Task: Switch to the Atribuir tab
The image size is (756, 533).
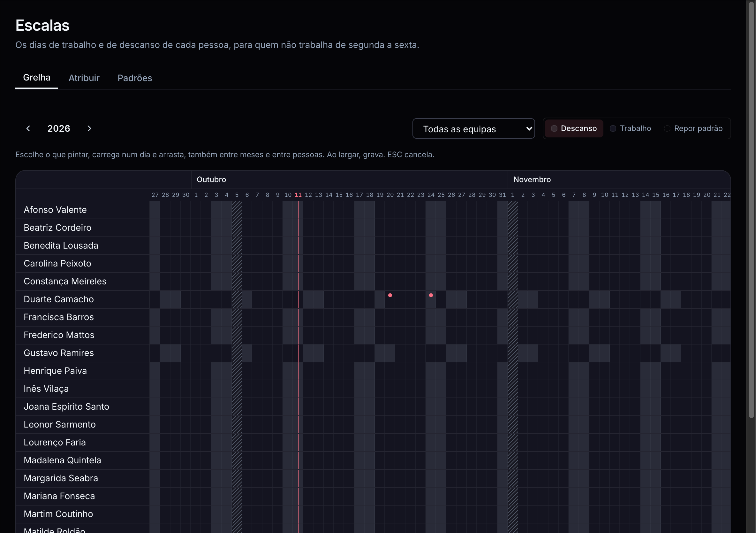Action: point(84,78)
